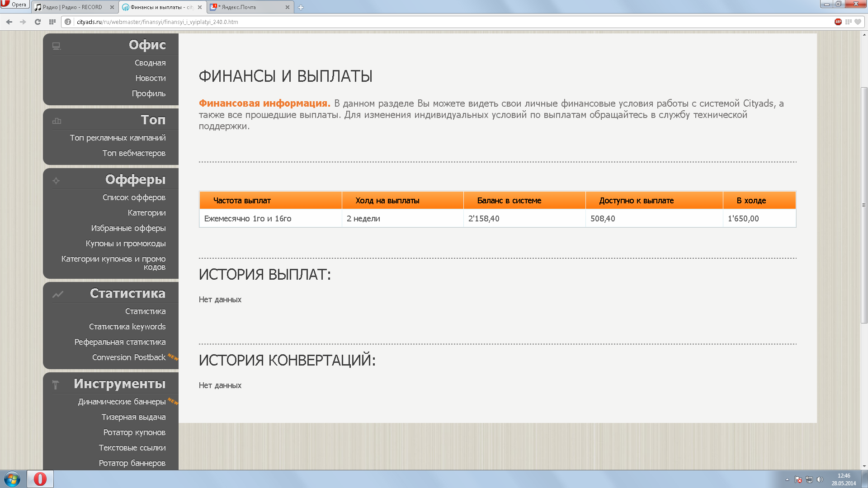
Task: Open the Opera menu button
Action: coord(14,5)
